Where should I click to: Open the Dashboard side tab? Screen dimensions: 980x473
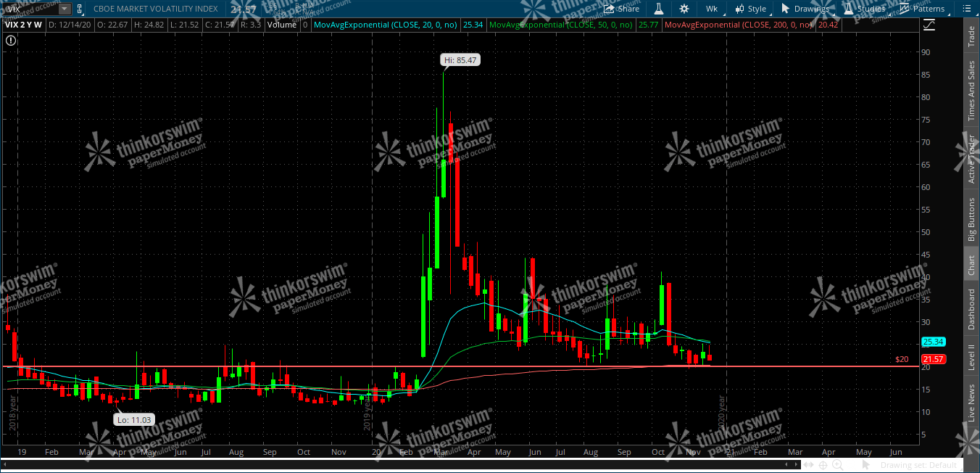pyautogui.click(x=971, y=310)
